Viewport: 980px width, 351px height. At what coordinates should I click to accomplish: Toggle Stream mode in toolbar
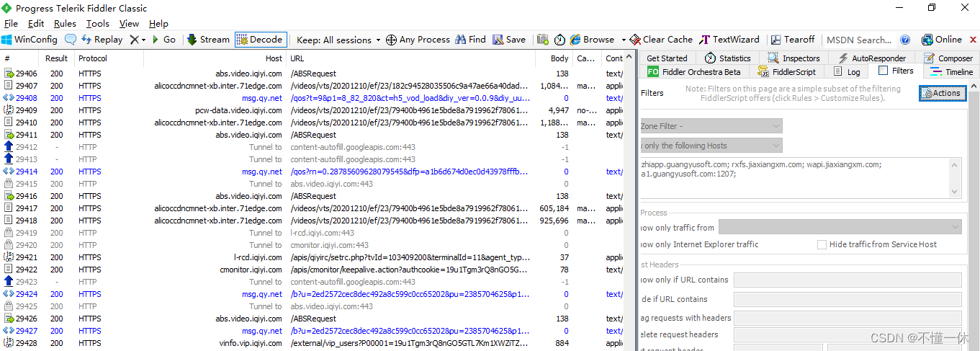[x=209, y=40]
